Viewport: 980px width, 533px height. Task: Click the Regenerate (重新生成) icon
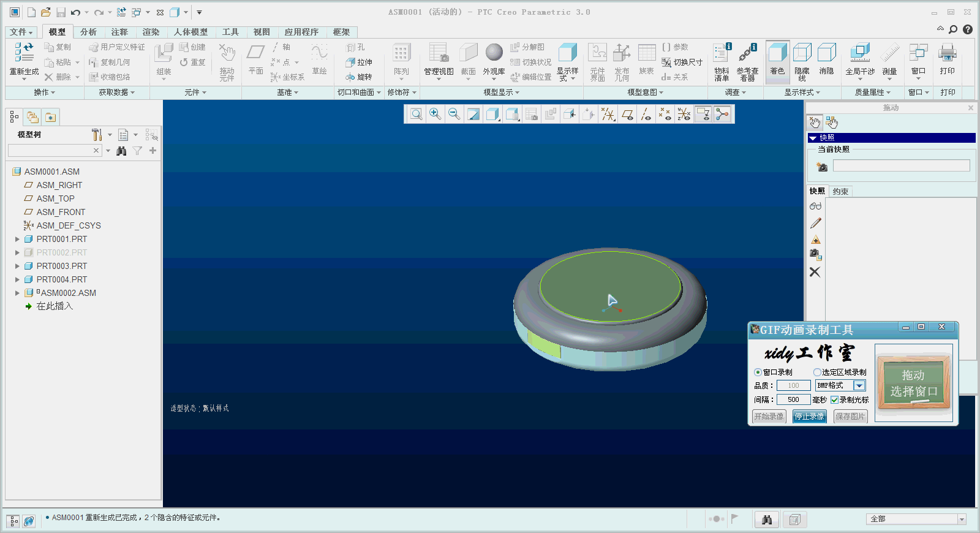point(24,53)
